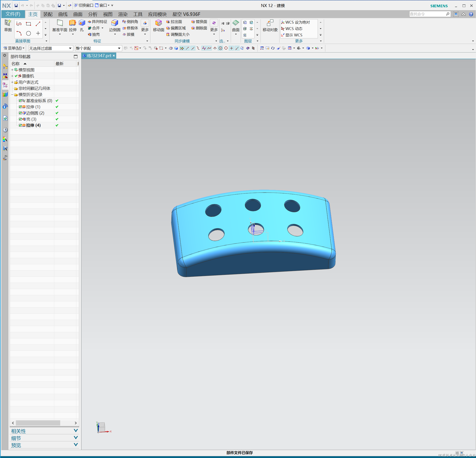
Task: Click 切换窗口 switch window button
Action: pos(84,5)
